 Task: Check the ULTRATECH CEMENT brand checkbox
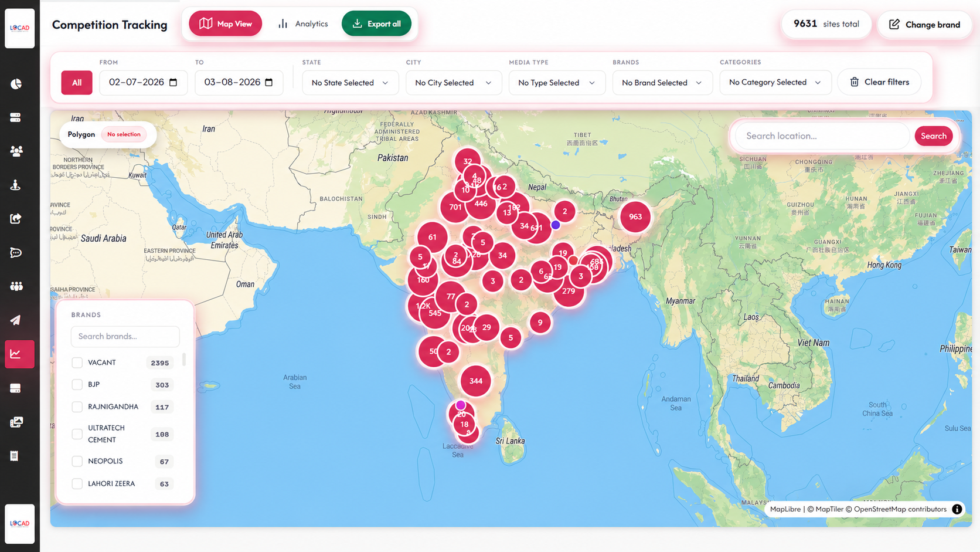pos(77,434)
